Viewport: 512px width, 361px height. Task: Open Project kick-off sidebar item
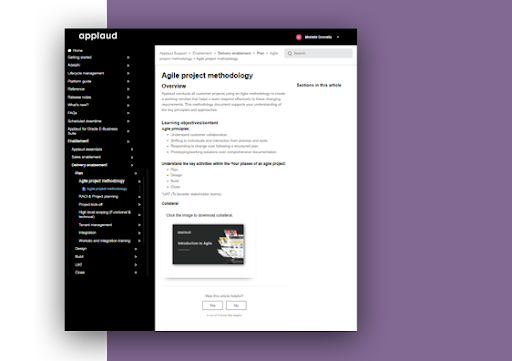91,204
